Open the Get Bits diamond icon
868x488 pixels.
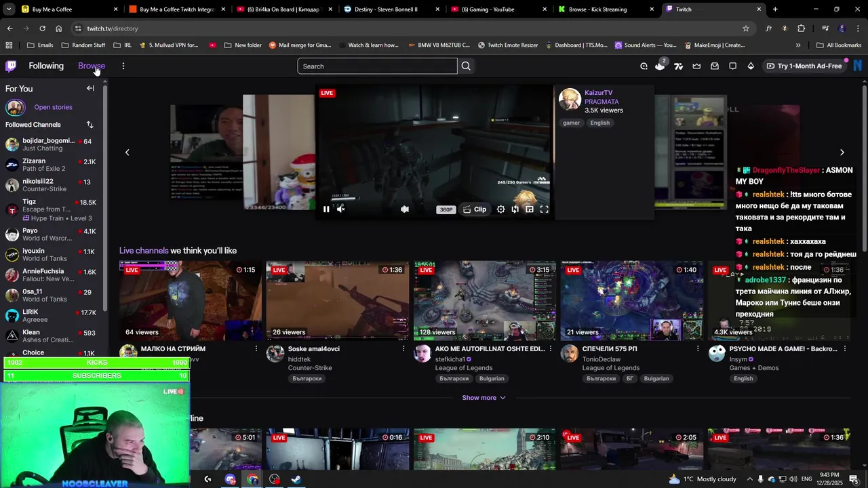coord(751,66)
